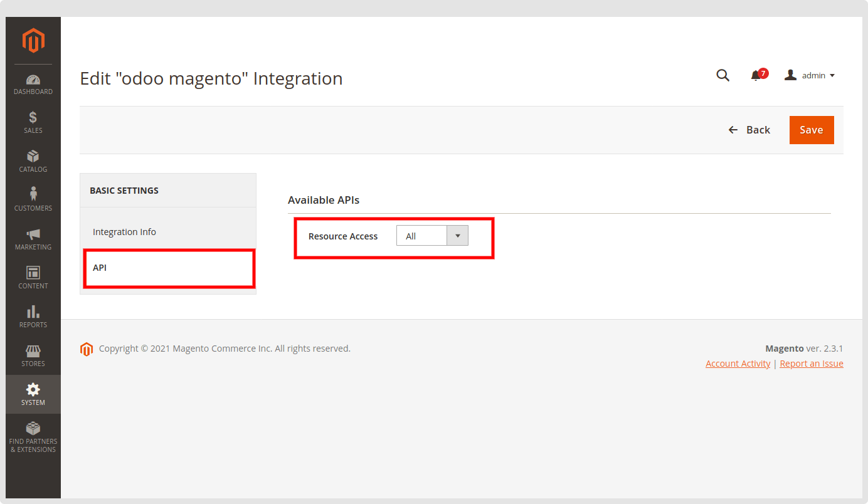Open the Content layout icon
The height and width of the screenshot is (504, 868).
pyautogui.click(x=33, y=273)
